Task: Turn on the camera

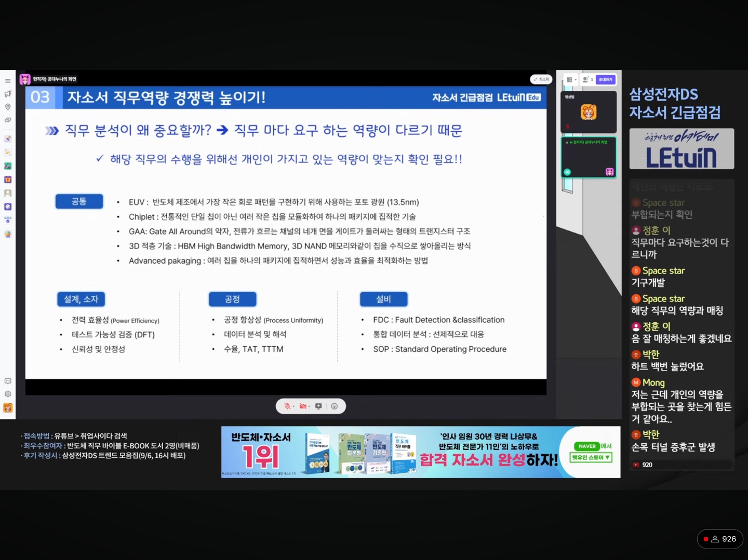Action: [x=302, y=406]
